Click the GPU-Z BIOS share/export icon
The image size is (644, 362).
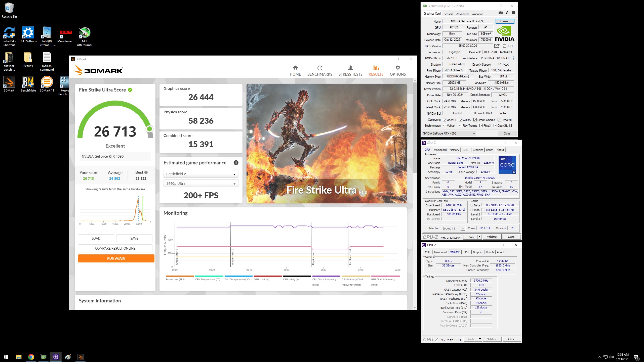(497, 46)
